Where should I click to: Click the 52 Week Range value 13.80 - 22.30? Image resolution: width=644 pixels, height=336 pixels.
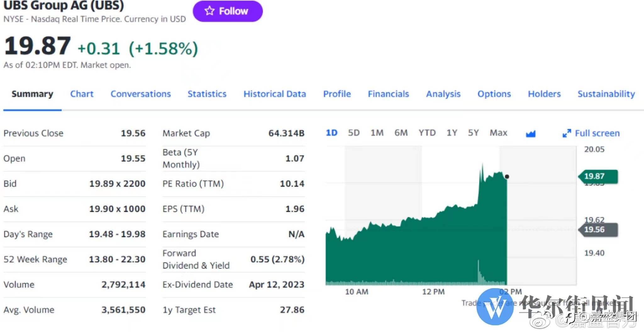(117, 259)
